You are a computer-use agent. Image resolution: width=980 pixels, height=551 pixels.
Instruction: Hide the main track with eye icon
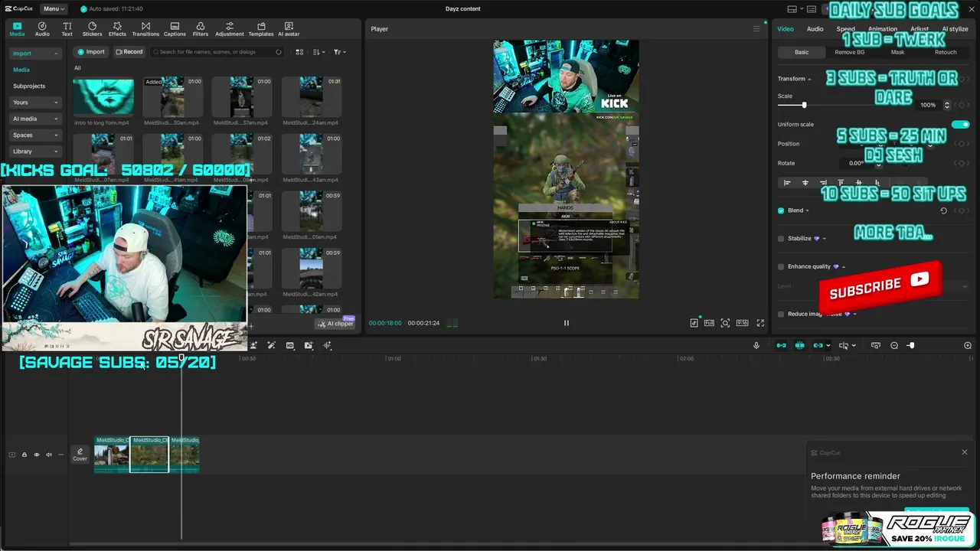37,455
